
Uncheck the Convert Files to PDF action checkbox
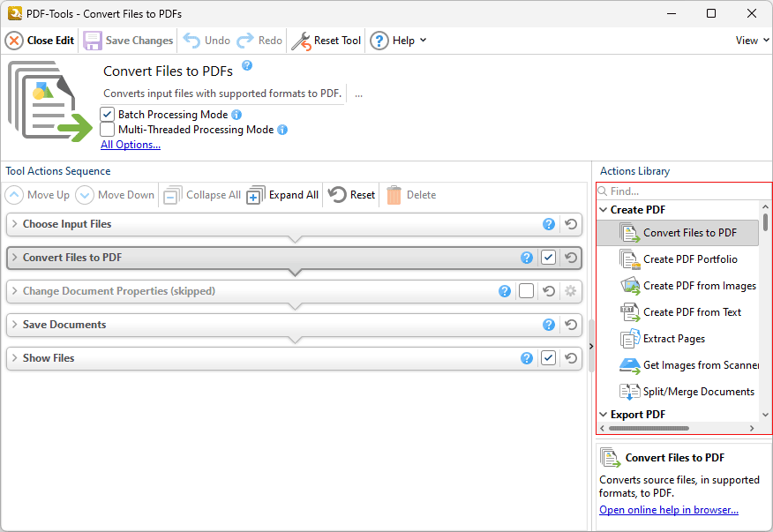(548, 258)
